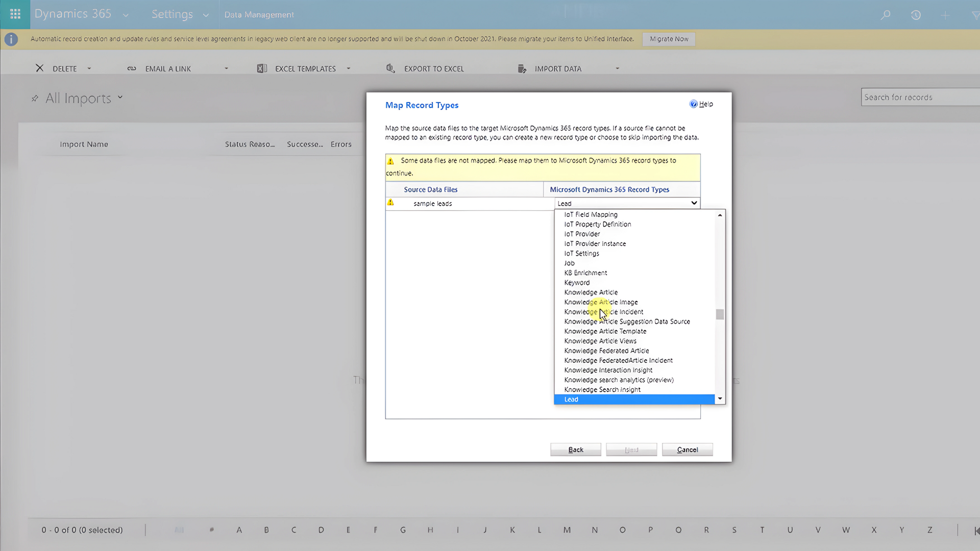Click the Help question mark icon

693,104
